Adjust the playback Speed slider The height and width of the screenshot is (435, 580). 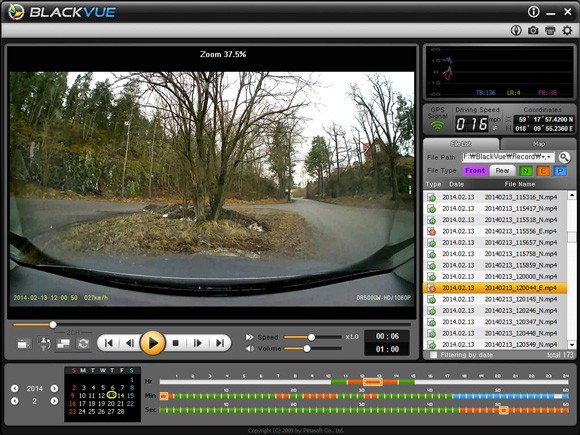point(311,337)
